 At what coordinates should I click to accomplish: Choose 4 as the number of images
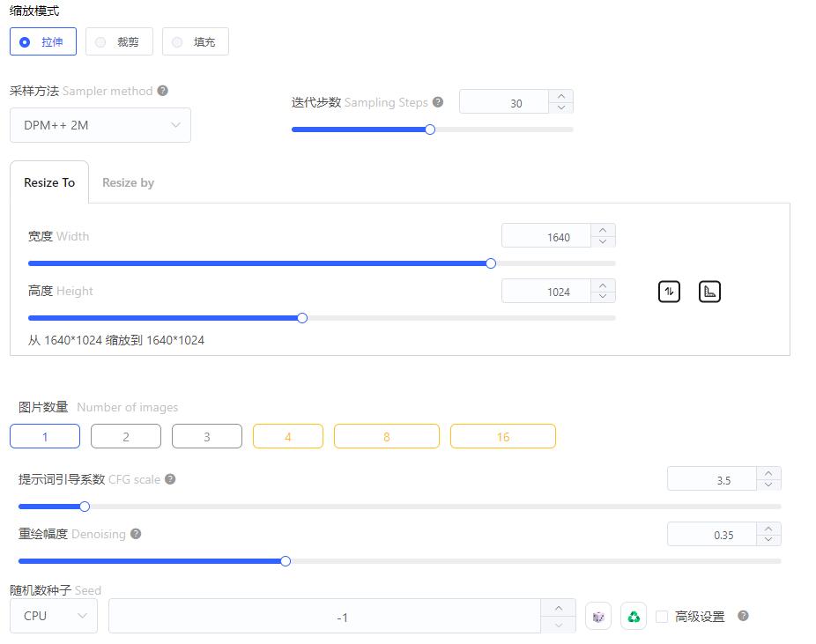[x=288, y=436]
